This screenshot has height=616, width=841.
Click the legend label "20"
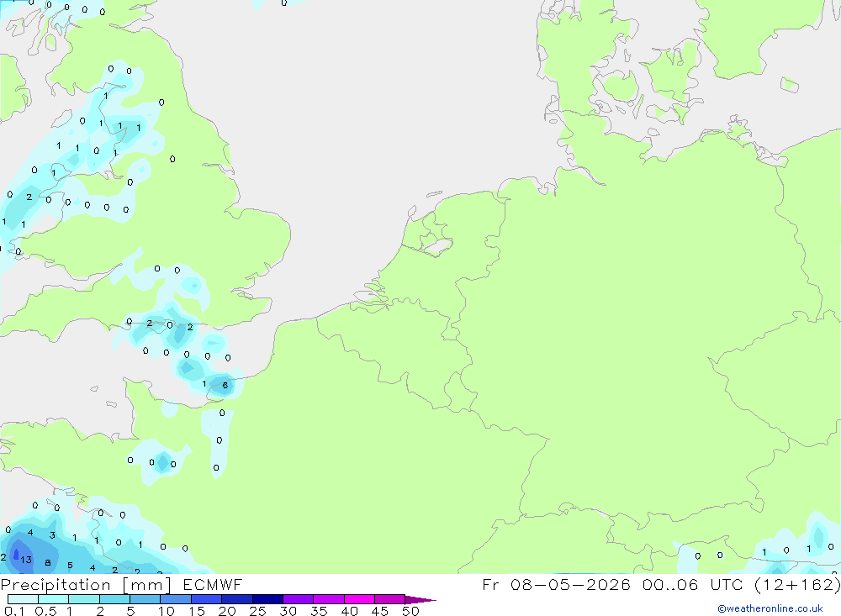point(227,611)
